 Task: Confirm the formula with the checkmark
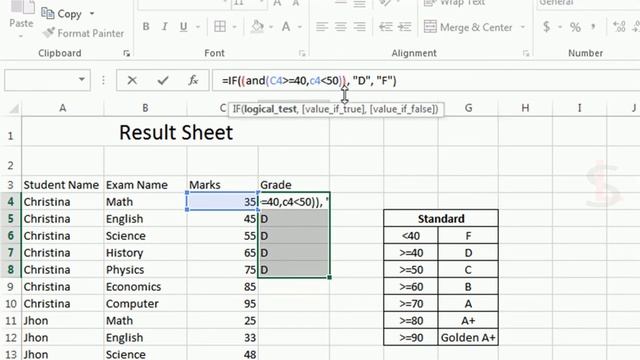coord(163,80)
